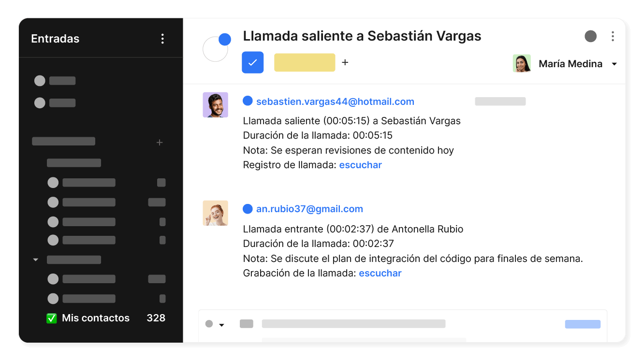
Task: Click the plus icon in the left sidebar
Action: (x=160, y=143)
